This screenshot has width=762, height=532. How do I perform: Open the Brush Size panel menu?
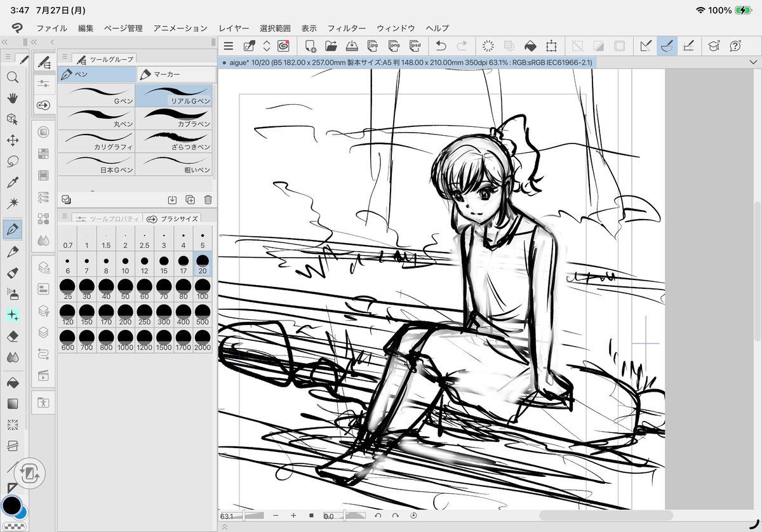pos(65,218)
